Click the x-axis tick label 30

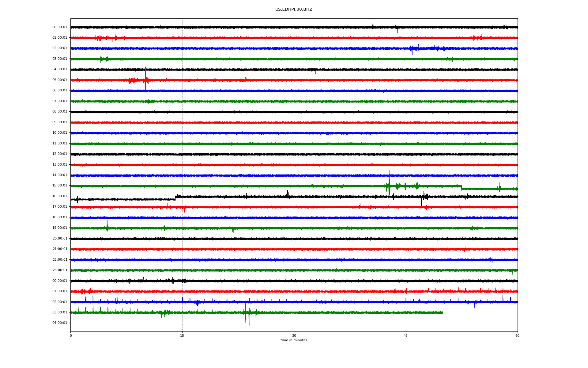pyautogui.click(x=294, y=335)
